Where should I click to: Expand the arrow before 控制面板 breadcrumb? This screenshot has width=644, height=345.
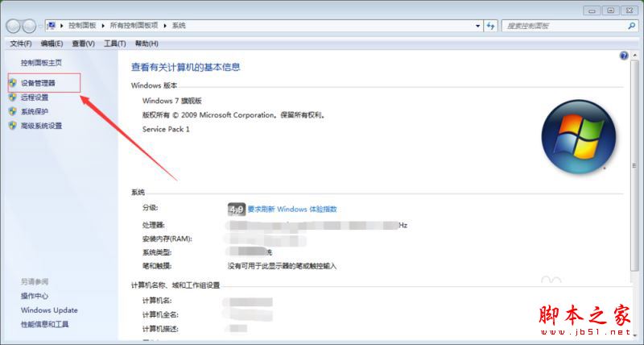(62, 26)
